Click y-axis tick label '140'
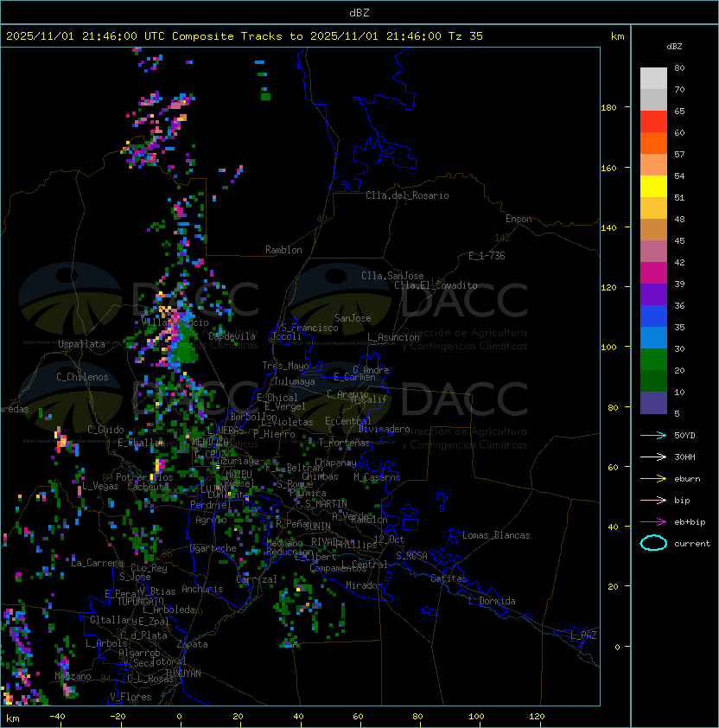 [x=608, y=228]
